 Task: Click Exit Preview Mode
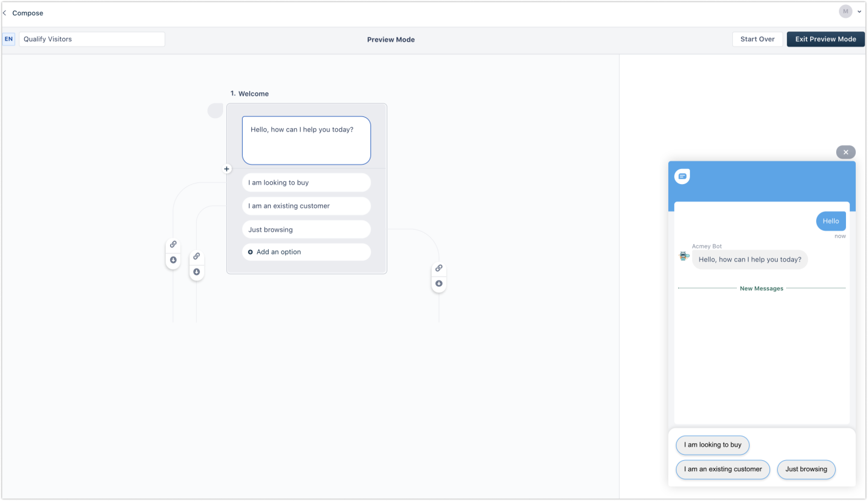tap(825, 39)
